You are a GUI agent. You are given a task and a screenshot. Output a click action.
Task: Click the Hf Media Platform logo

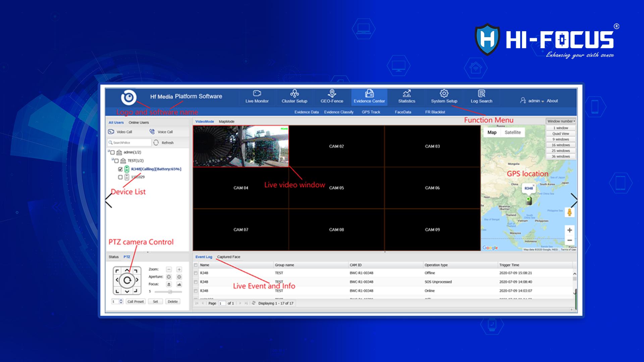pyautogui.click(x=128, y=97)
